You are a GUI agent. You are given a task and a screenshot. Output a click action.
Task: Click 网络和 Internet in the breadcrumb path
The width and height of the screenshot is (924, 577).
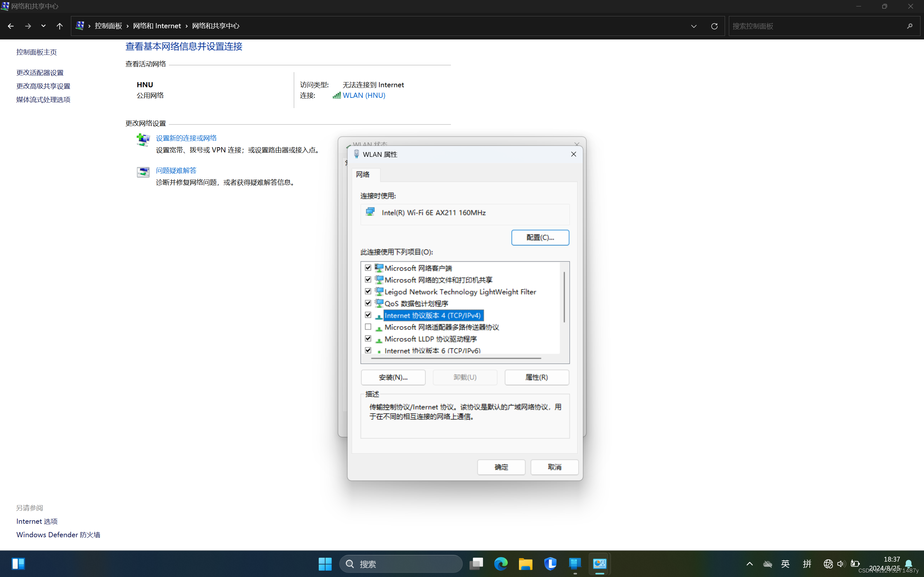click(157, 26)
